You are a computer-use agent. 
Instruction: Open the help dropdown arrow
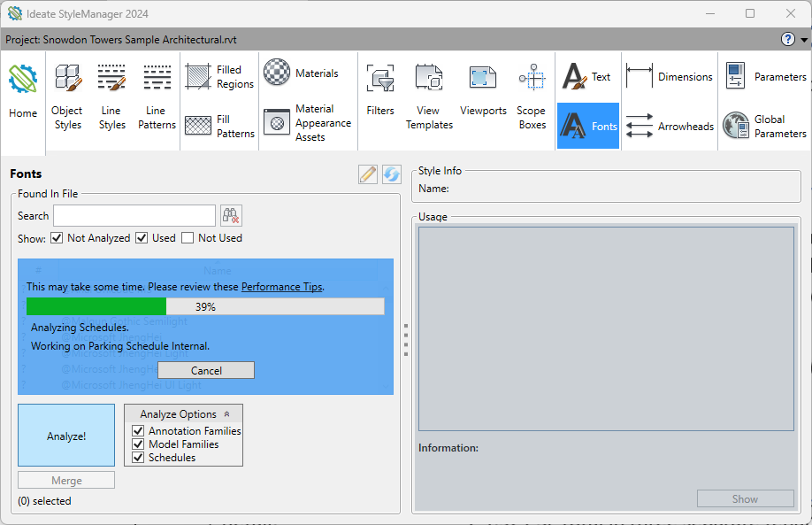click(x=804, y=40)
